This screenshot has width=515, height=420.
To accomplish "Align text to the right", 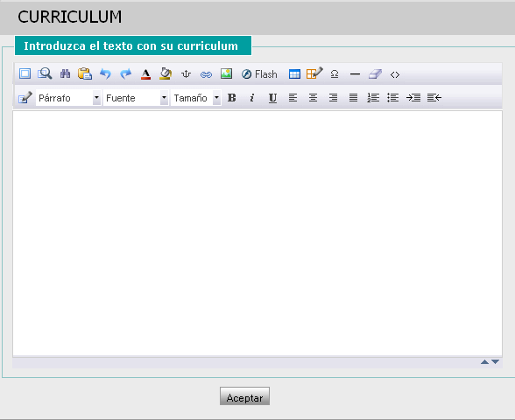I will pyautogui.click(x=333, y=98).
